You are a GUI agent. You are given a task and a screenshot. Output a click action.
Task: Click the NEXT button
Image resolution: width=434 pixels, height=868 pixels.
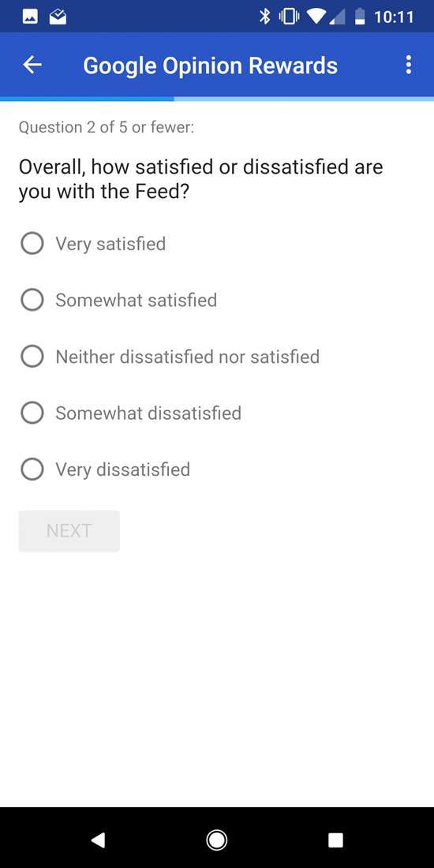(69, 531)
